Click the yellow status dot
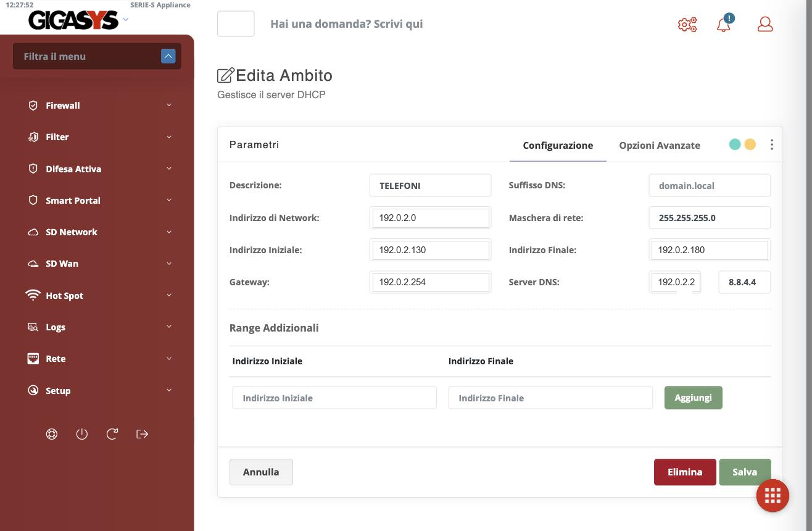Viewport: 812px width, 531px height. click(750, 144)
